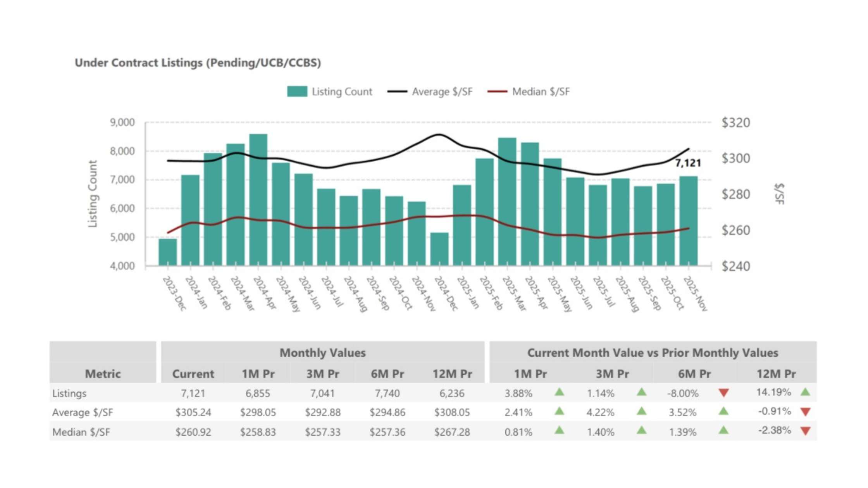This screenshot has height=488, width=868.
Task: Click red down arrow beside -8.00%
Action: click(x=723, y=393)
